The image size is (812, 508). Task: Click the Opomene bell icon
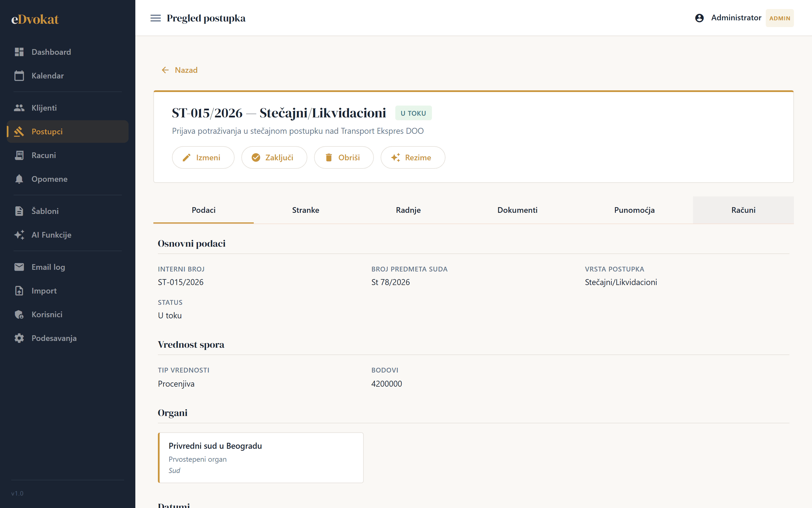(19, 179)
